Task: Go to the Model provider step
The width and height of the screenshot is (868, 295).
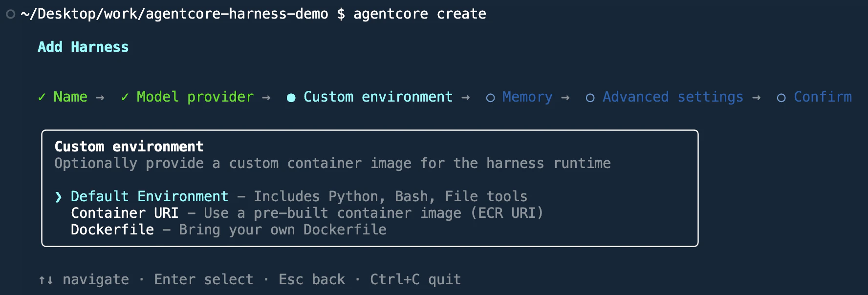Action: tap(195, 97)
